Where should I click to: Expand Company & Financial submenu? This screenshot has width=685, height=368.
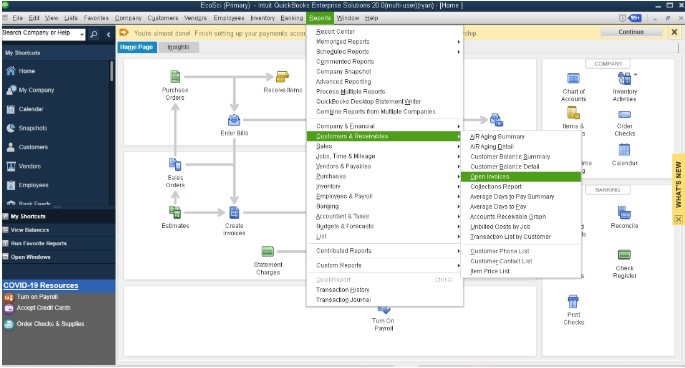click(384, 126)
